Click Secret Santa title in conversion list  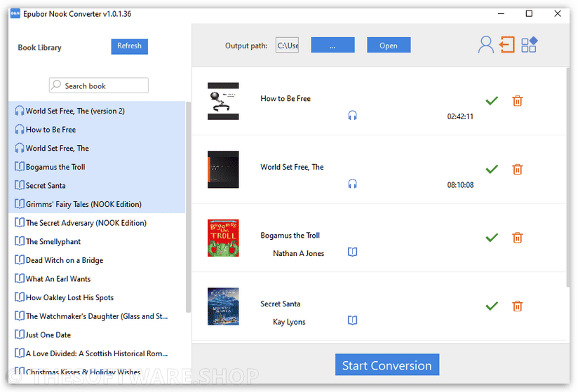pyautogui.click(x=280, y=304)
